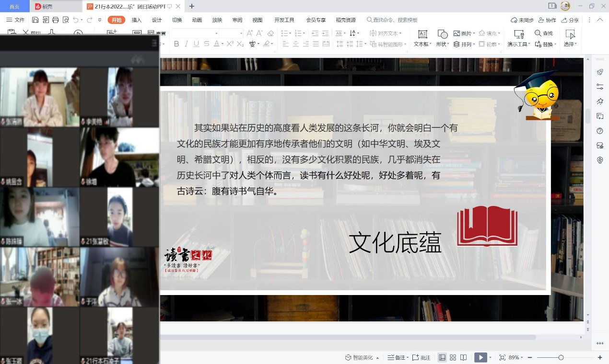Viewport: 609px width, 364px height.
Task: Open the font name dropdown
Action: [216, 34]
